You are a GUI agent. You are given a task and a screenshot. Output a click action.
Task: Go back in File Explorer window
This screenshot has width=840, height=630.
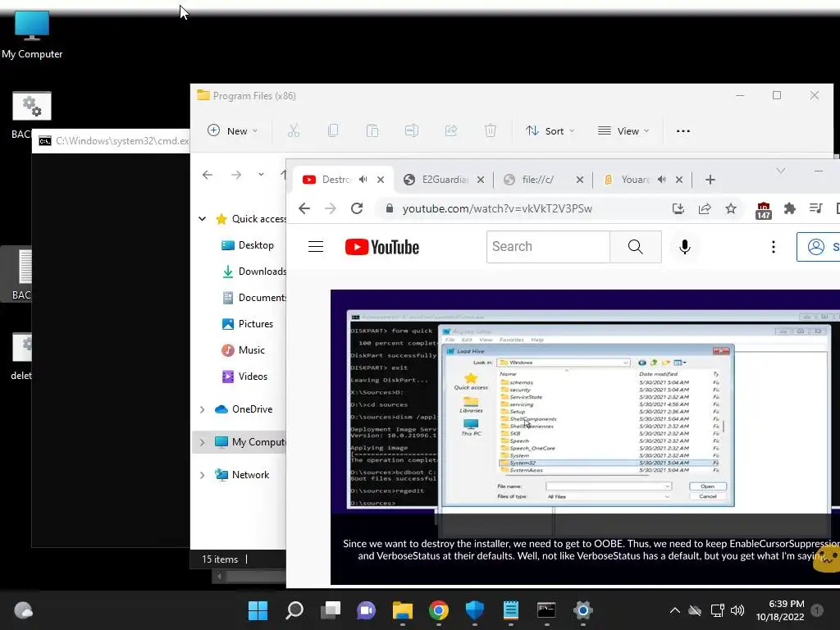point(208,175)
